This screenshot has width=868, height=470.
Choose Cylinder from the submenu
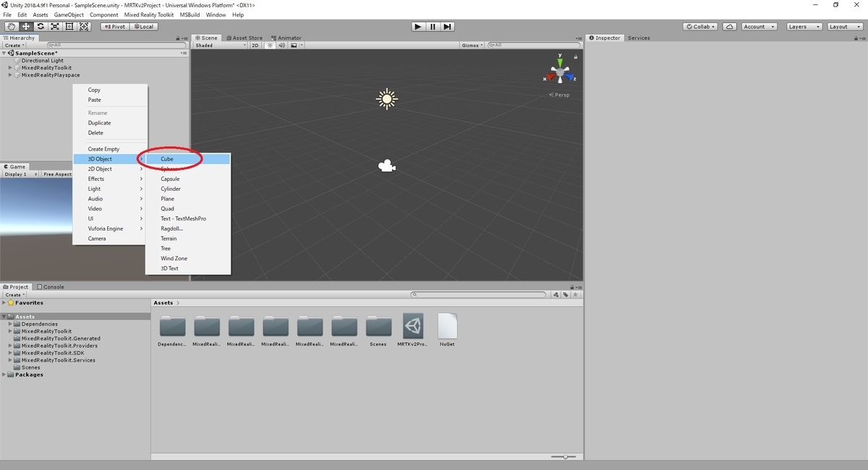tap(188, 189)
